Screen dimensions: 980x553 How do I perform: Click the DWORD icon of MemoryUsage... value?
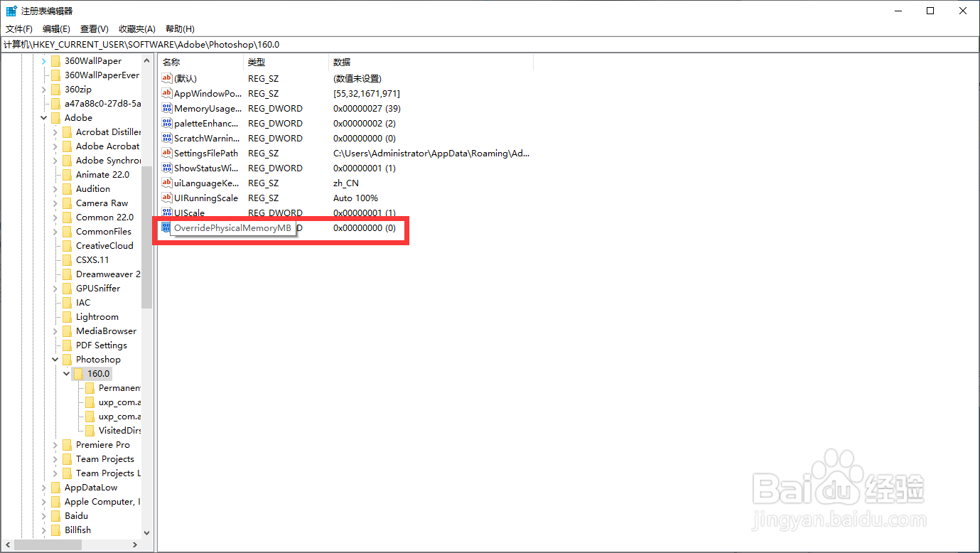pos(167,108)
